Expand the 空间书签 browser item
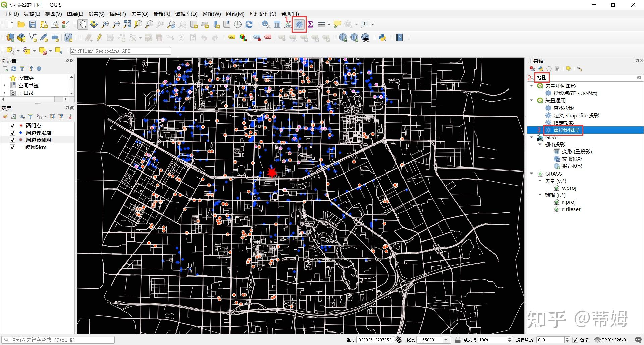644x345 pixels. [4, 86]
